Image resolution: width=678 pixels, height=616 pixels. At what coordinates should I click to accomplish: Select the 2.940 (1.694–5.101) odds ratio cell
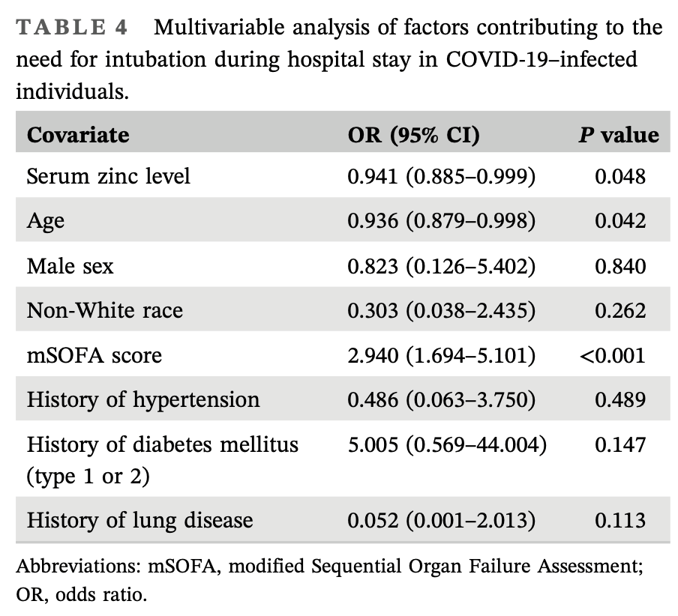[441, 354]
